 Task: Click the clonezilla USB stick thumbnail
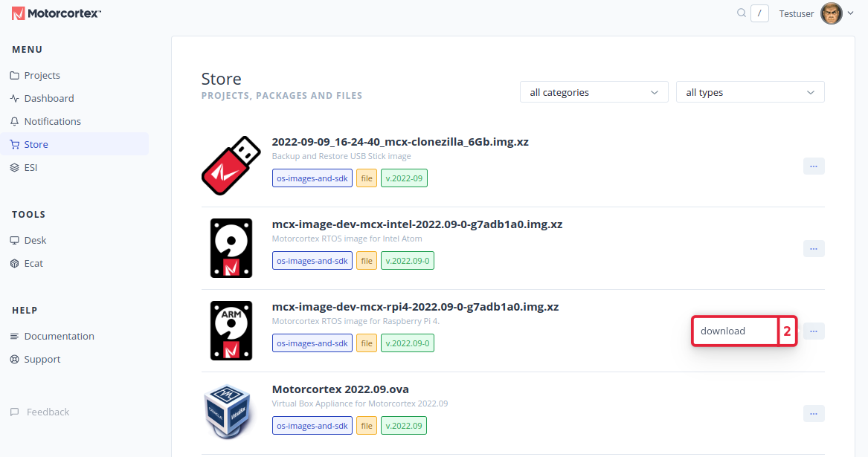(231, 166)
